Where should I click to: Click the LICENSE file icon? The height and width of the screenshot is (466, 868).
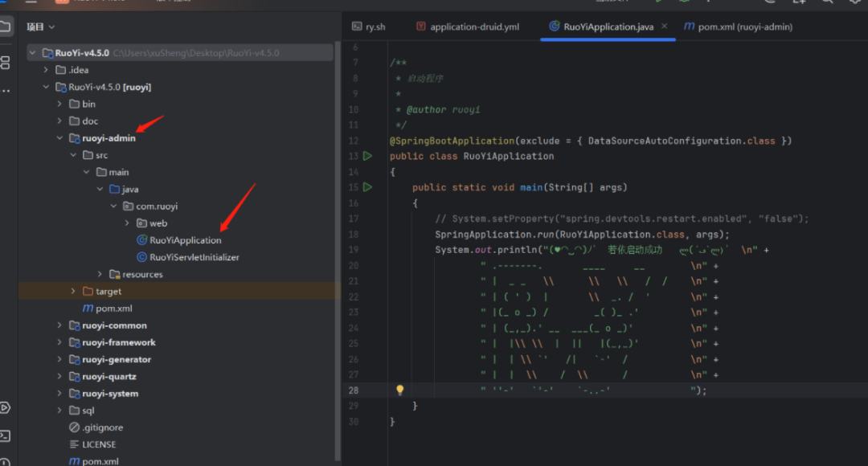point(74,444)
